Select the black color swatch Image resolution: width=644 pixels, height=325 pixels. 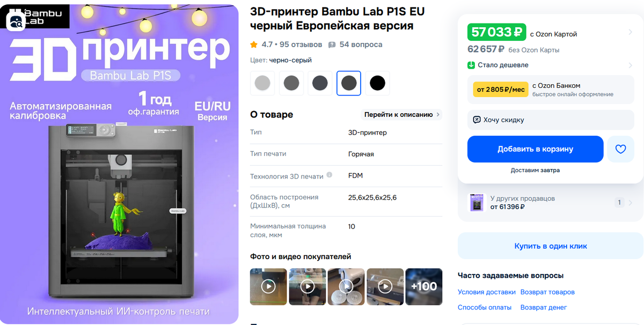377,83
